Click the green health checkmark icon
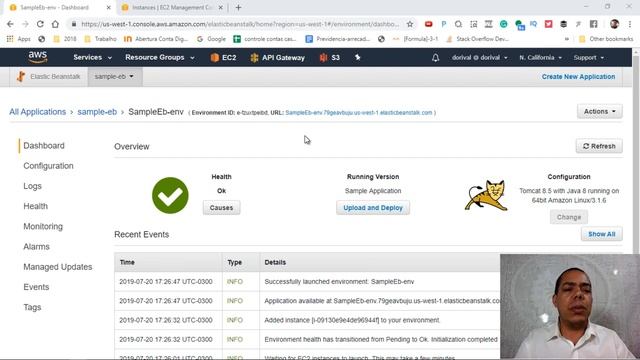 170,195
